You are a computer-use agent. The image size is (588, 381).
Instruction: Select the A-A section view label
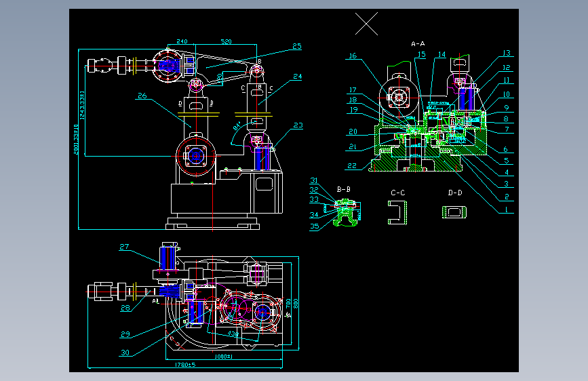pyautogui.click(x=418, y=44)
